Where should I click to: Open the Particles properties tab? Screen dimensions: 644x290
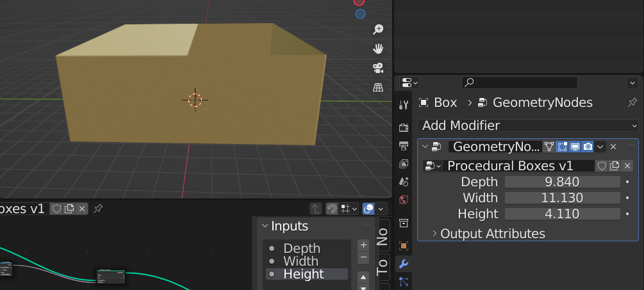coord(404,282)
